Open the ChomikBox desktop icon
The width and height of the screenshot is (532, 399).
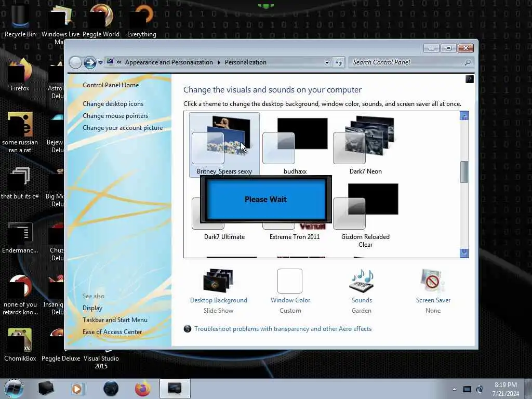[20, 344]
